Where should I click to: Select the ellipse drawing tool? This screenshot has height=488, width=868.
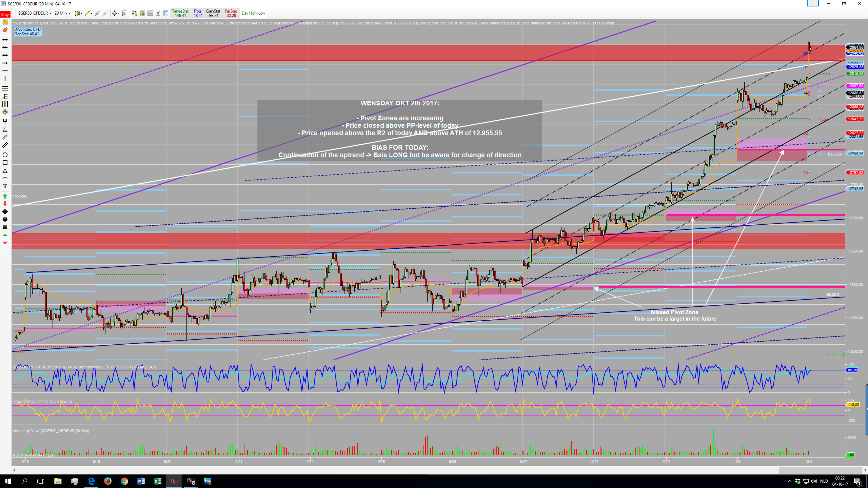[x=5, y=155]
